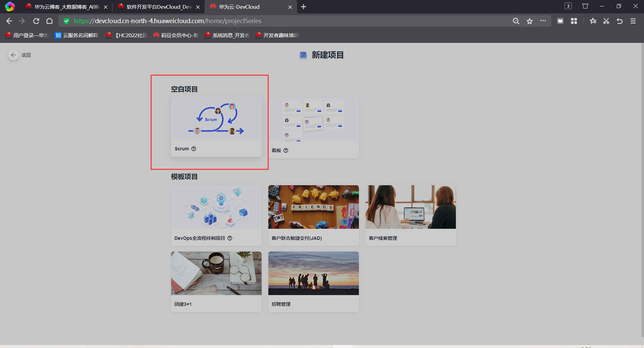Click the back arrow icon beside 返回
Image resolution: width=644 pixels, height=348 pixels.
13,55
